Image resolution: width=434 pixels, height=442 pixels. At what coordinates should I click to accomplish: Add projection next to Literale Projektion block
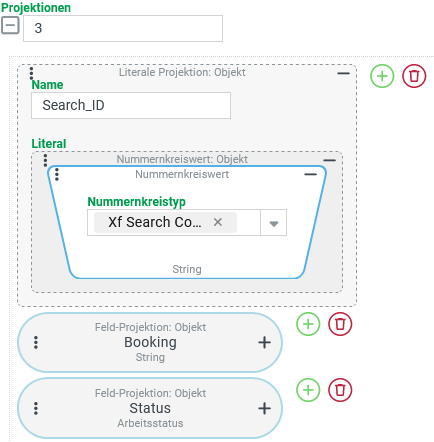(382, 76)
